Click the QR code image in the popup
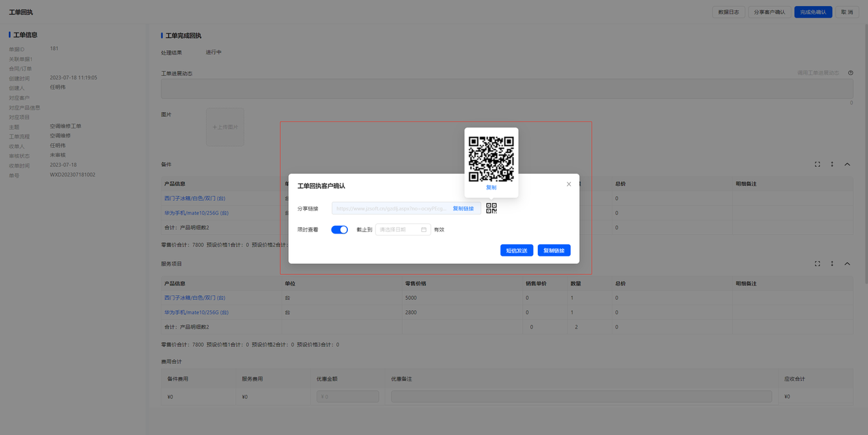Viewport: 868px width, 435px height. click(491, 159)
